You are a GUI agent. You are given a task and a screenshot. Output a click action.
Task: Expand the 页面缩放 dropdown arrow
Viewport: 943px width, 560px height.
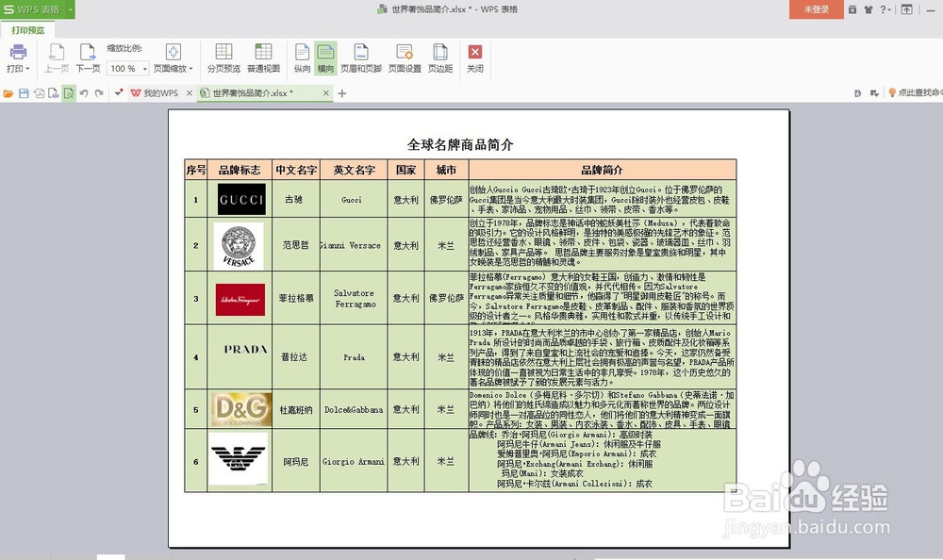pos(191,69)
